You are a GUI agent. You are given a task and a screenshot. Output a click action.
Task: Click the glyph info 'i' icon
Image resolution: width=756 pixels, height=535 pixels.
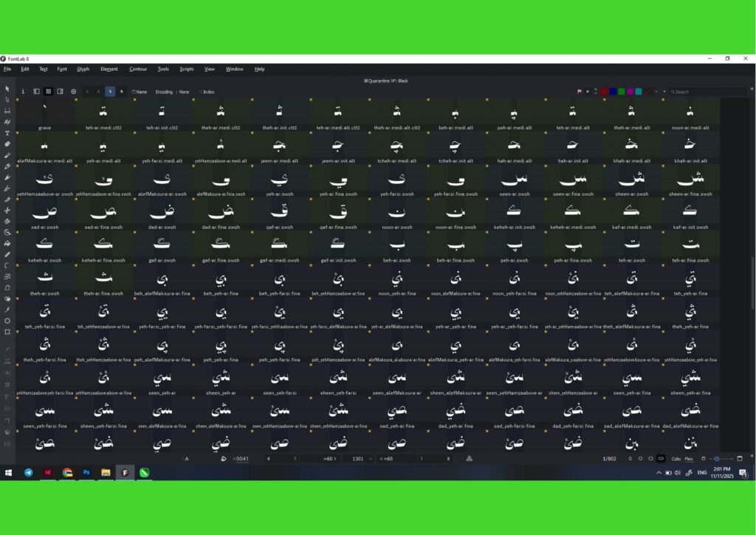coord(23,92)
